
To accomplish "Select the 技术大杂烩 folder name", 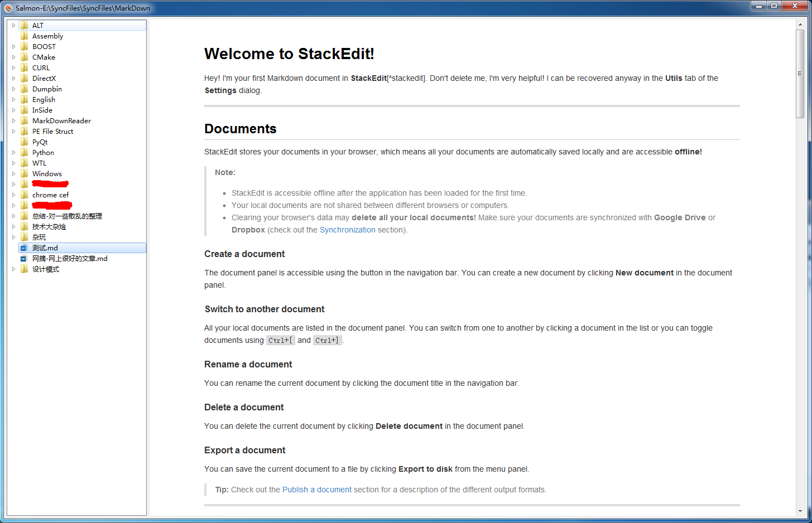I will pos(49,227).
